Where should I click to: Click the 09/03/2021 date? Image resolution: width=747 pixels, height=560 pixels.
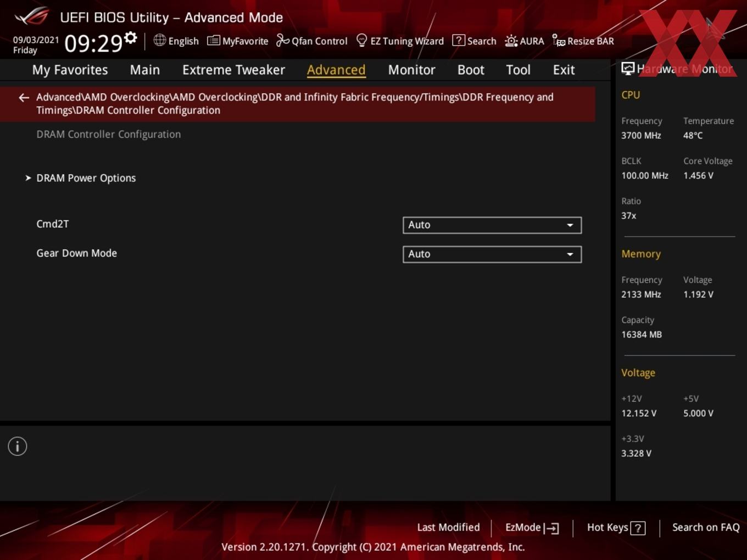[36, 40]
